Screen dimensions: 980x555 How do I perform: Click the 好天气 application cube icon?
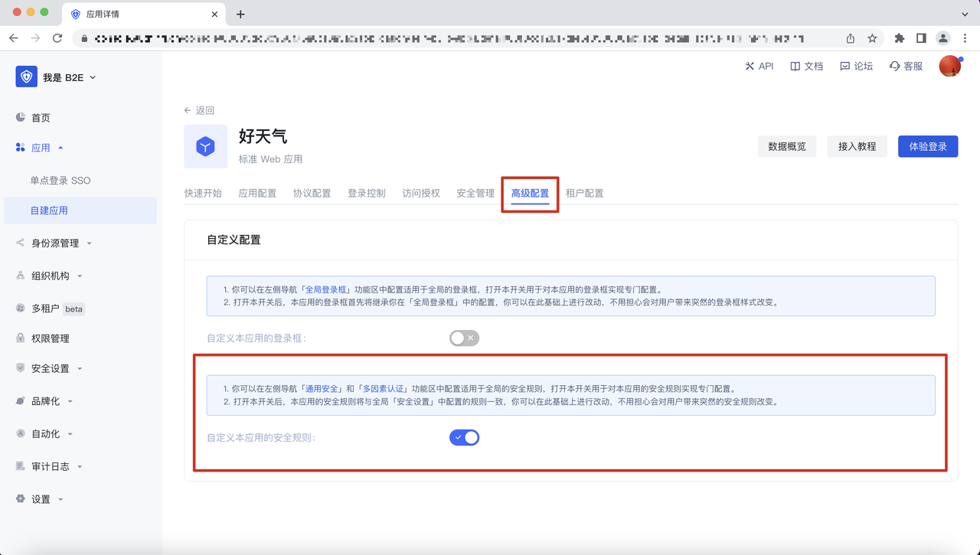(x=205, y=147)
